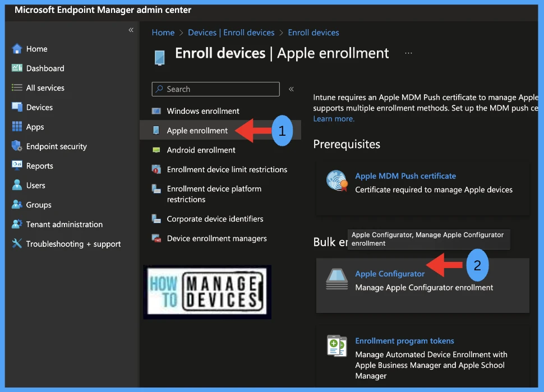Open Endpoint security section

57,146
